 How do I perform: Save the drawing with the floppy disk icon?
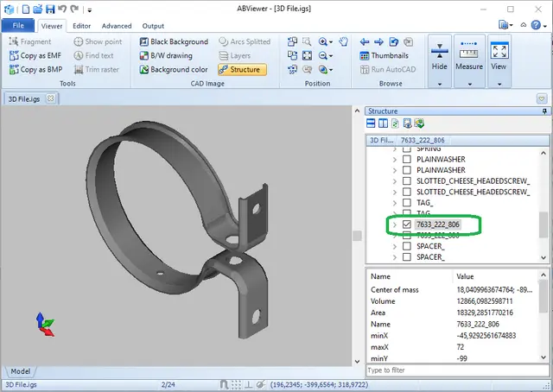pyautogui.click(x=50, y=9)
